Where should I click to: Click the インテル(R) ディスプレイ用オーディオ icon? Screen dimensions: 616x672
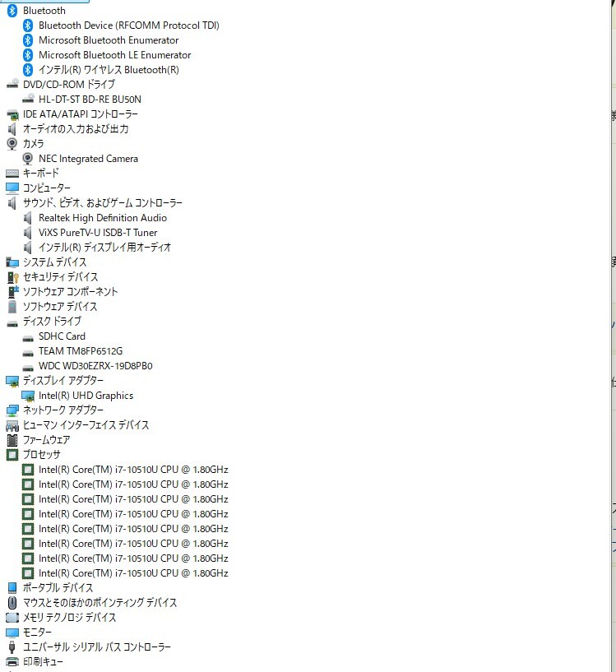pos(28,248)
